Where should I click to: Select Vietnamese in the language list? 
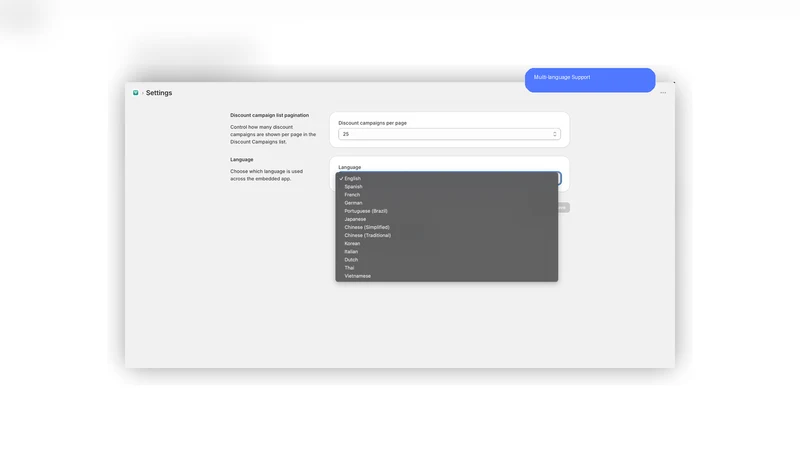(446, 276)
